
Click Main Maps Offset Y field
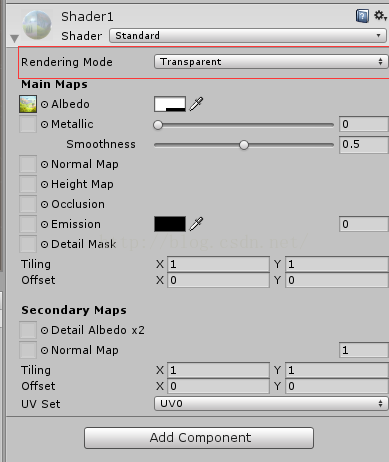[337, 280]
